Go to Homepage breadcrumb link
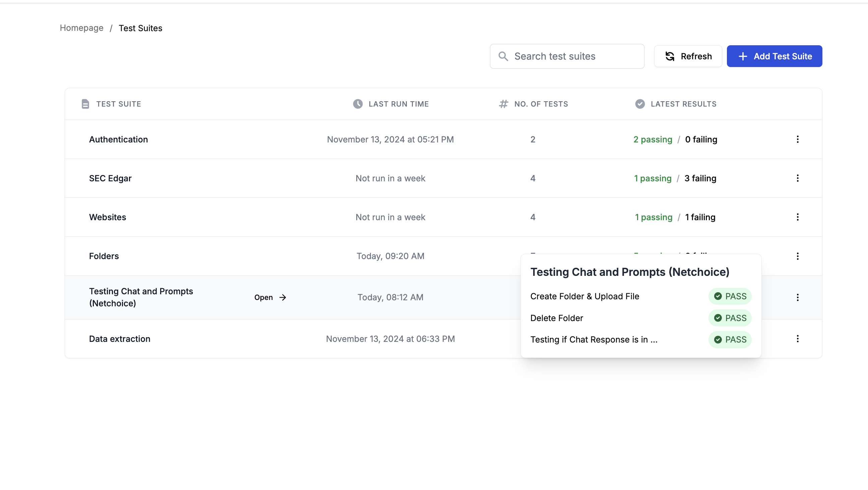 pyautogui.click(x=81, y=28)
